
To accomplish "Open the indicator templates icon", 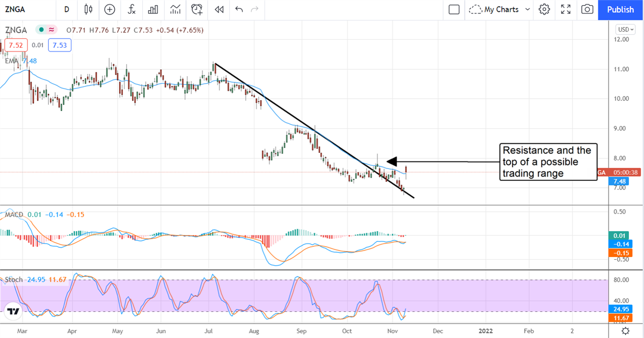I will click(x=175, y=10).
